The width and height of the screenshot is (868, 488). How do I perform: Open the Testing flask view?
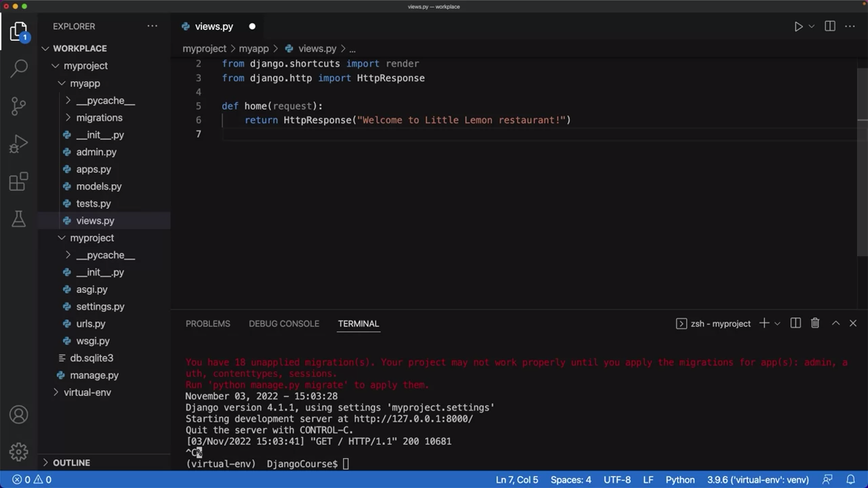point(19,219)
